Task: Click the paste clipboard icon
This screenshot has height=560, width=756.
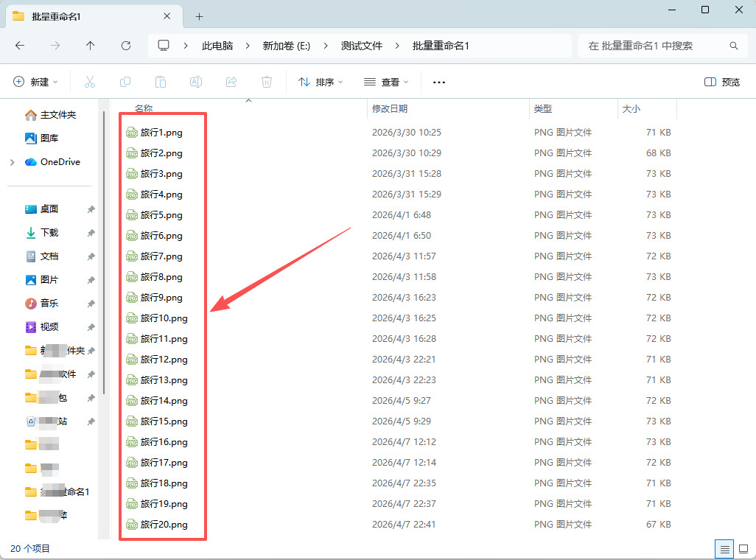Action: (x=161, y=82)
